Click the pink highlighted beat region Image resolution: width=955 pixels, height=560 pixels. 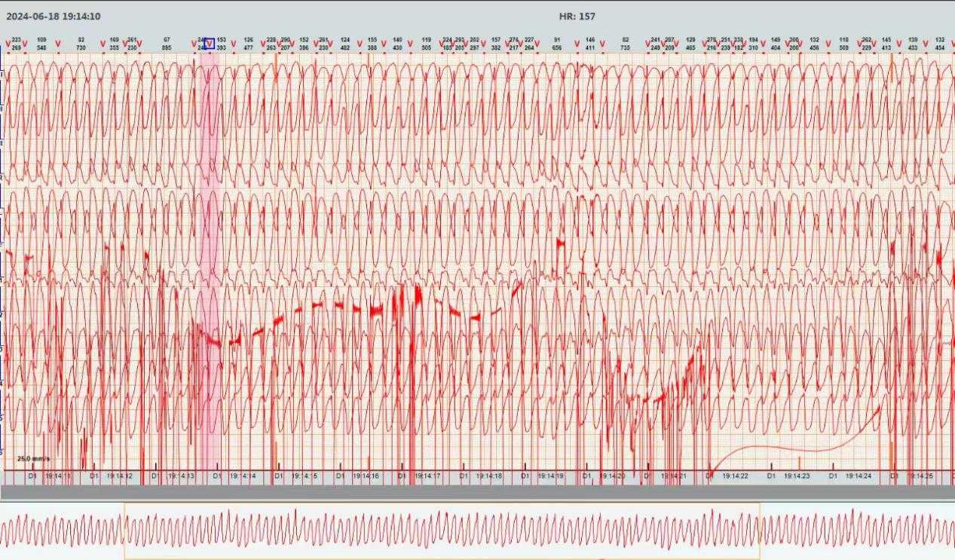click(x=209, y=264)
